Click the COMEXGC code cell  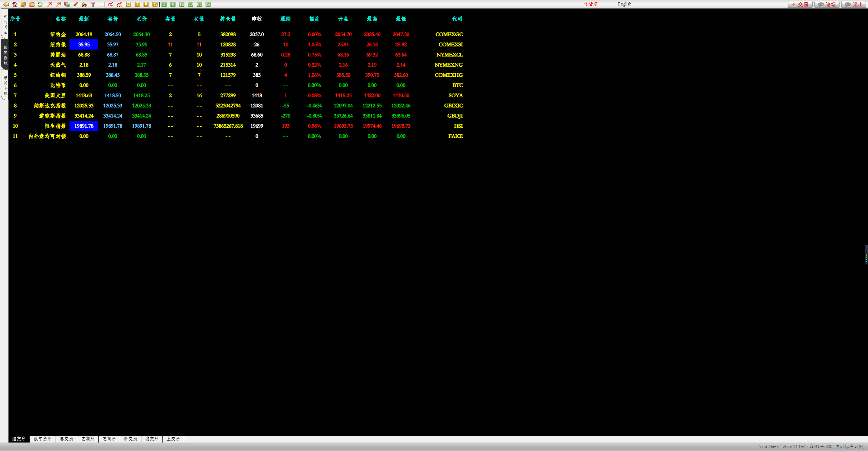(449, 34)
